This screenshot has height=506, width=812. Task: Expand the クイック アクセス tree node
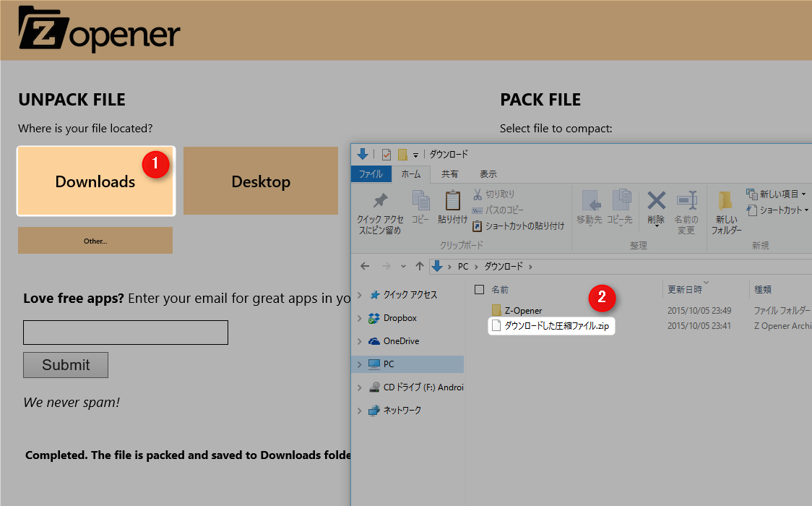click(x=360, y=295)
